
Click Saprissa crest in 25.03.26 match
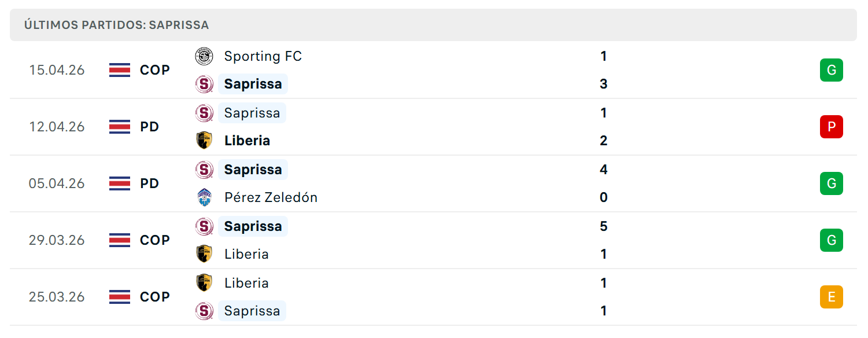pos(204,311)
